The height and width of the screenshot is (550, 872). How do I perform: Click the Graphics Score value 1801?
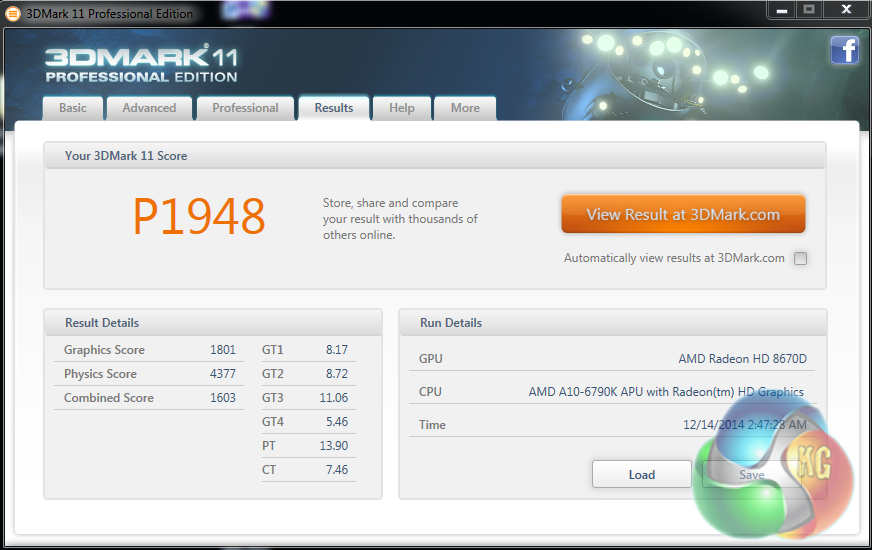pyautogui.click(x=222, y=350)
